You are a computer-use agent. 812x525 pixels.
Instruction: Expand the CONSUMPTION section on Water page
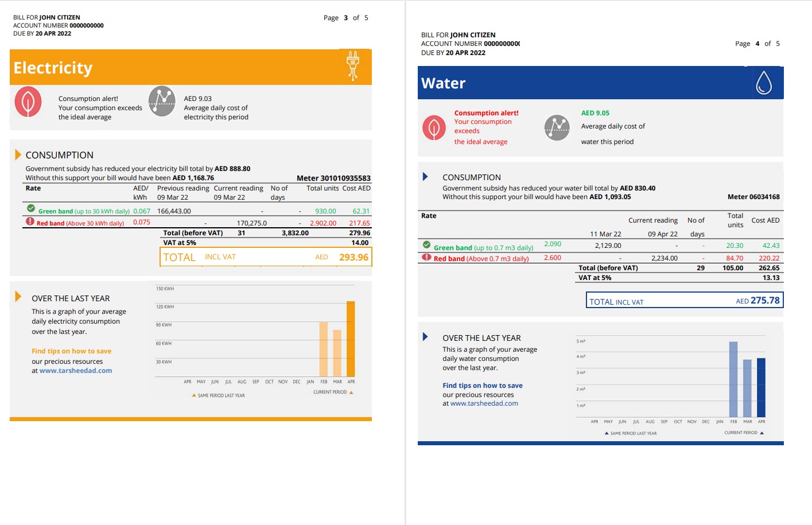click(425, 176)
